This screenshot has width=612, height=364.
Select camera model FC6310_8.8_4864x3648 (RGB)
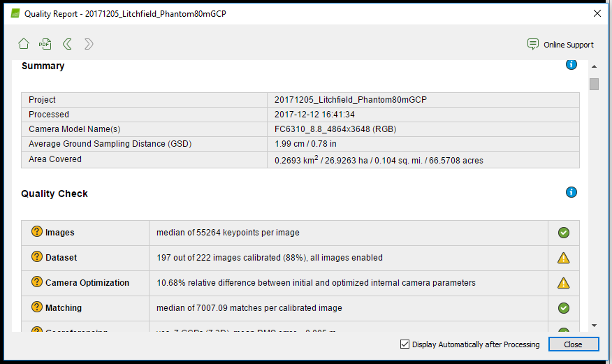pyautogui.click(x=335, y=129)
